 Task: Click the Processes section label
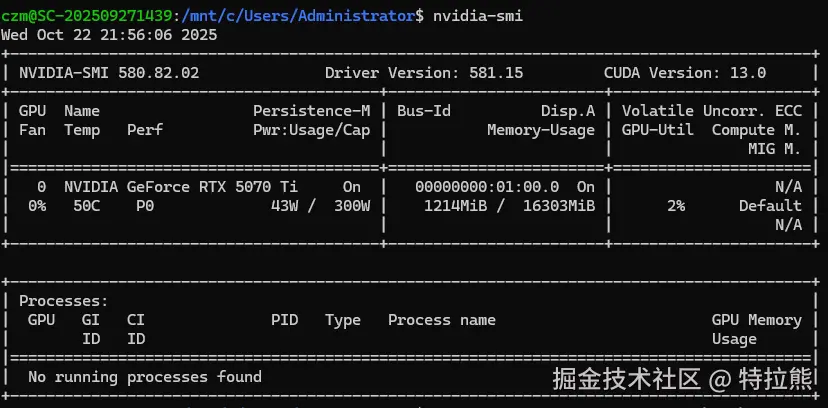pyautogui.click(x=63, y=301)
